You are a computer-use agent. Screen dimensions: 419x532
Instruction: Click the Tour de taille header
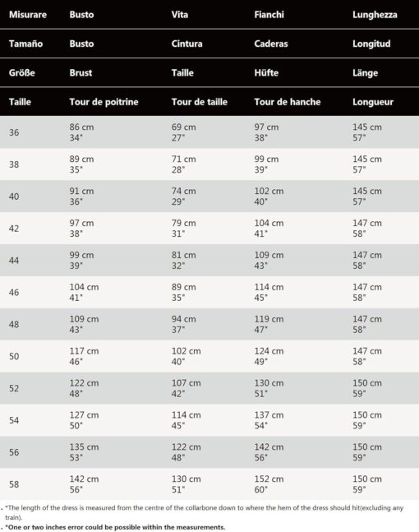coord(200,102)
